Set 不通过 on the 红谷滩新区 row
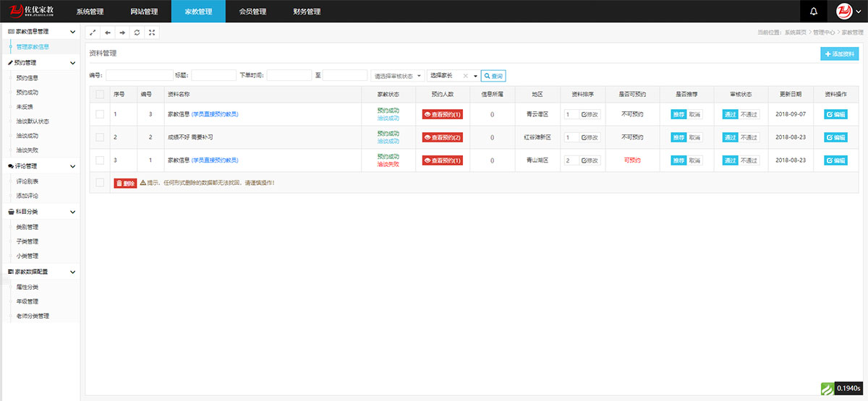Screen dimensions: 868x401 click(x=749, y=137)
